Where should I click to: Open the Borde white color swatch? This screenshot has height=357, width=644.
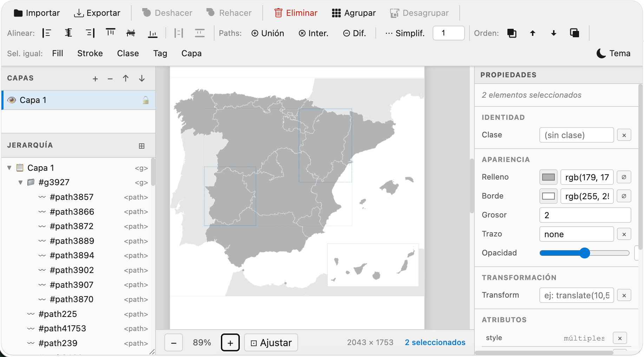548,196
